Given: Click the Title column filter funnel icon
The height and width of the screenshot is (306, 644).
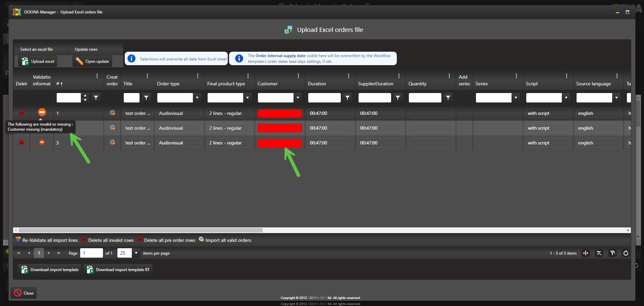Looking at the screenshot, I should click(146, 98).
